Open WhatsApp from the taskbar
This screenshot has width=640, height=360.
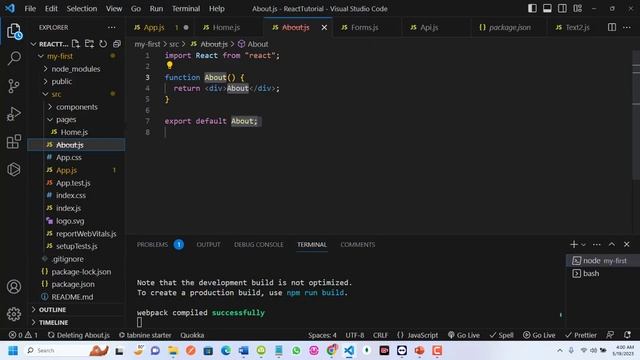(296, 350)
